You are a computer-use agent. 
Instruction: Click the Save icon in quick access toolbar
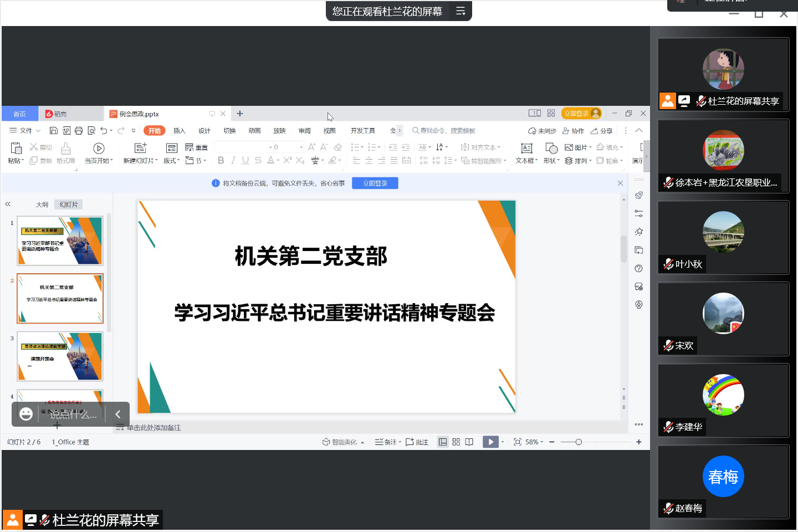point(54,131)
